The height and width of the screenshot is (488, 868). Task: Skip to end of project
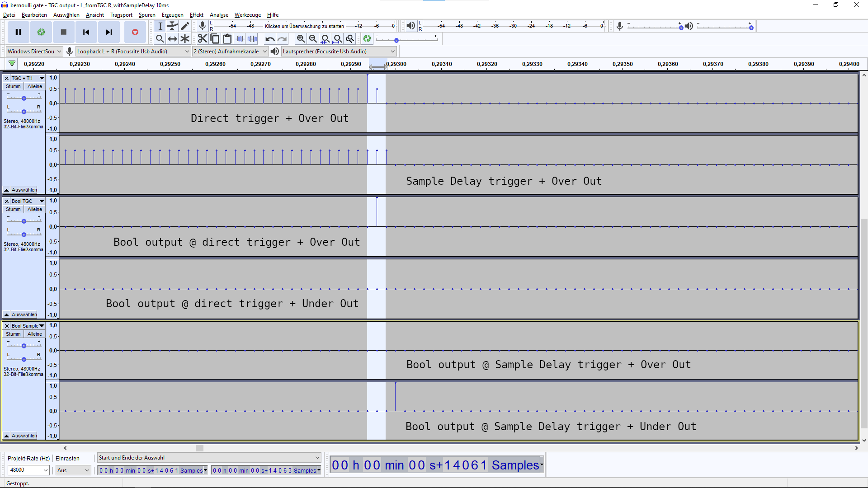(x=109, y=32)
